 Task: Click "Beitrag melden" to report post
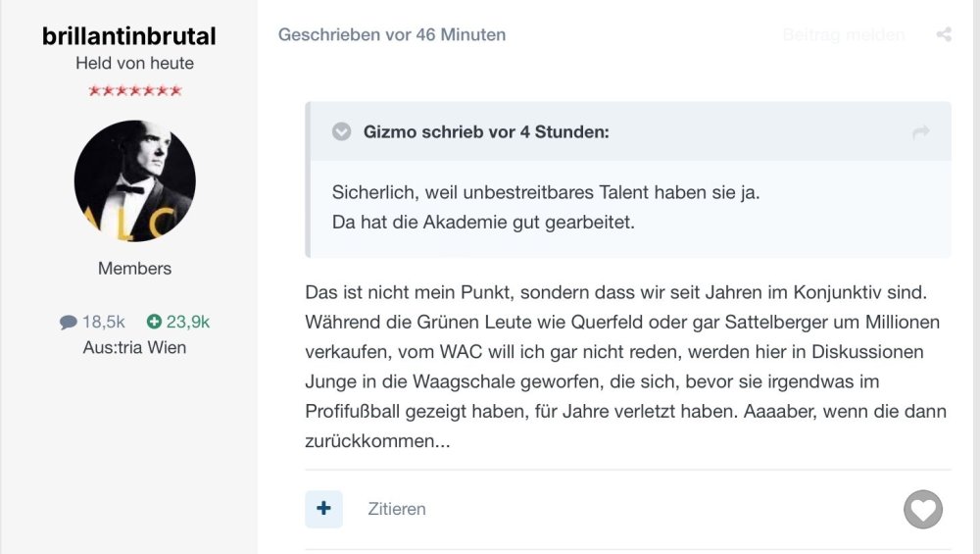tap(843, 35)
